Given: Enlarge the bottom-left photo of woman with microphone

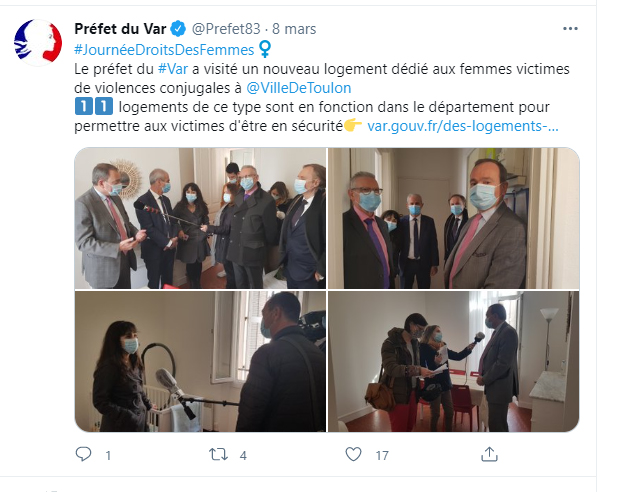Looking at the screenshot, I should (200, 361).
